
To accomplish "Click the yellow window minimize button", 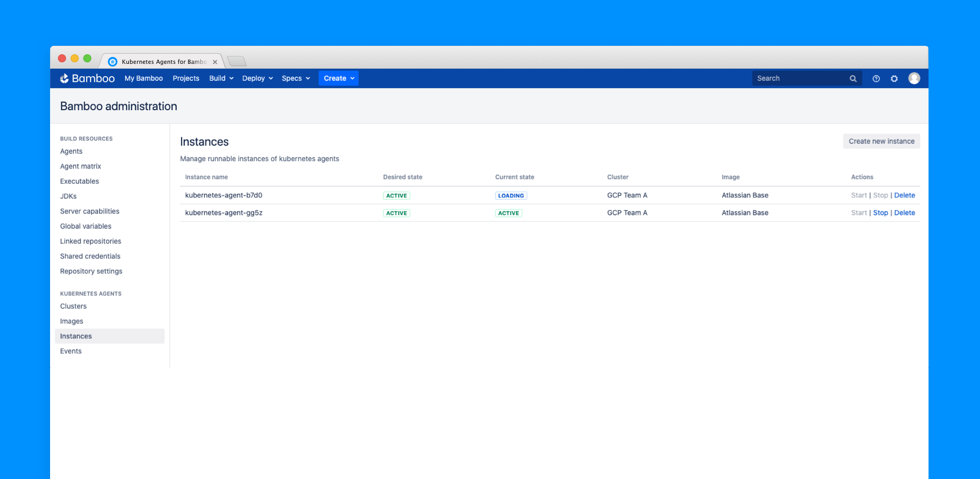I will [x=75, y=59].
